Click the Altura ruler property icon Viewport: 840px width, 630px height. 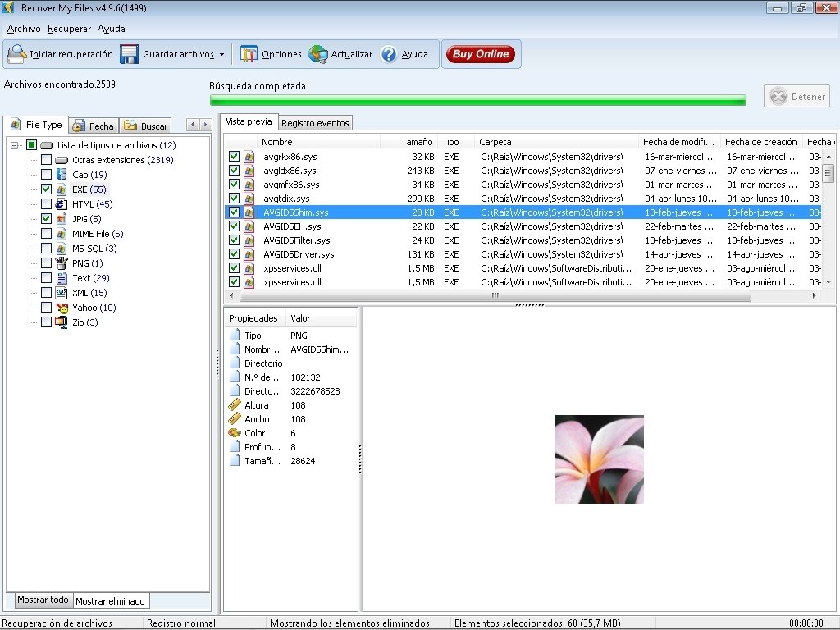click(x=234, y=405)
